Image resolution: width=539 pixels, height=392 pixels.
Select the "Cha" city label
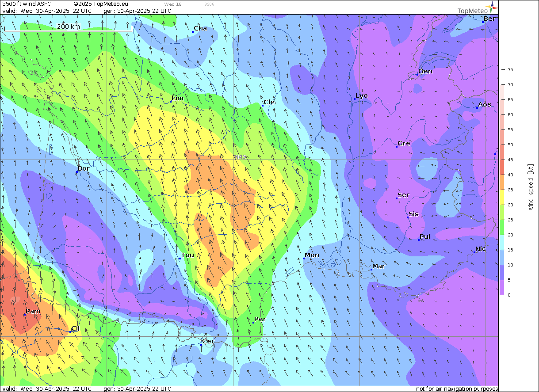point(200,28)
